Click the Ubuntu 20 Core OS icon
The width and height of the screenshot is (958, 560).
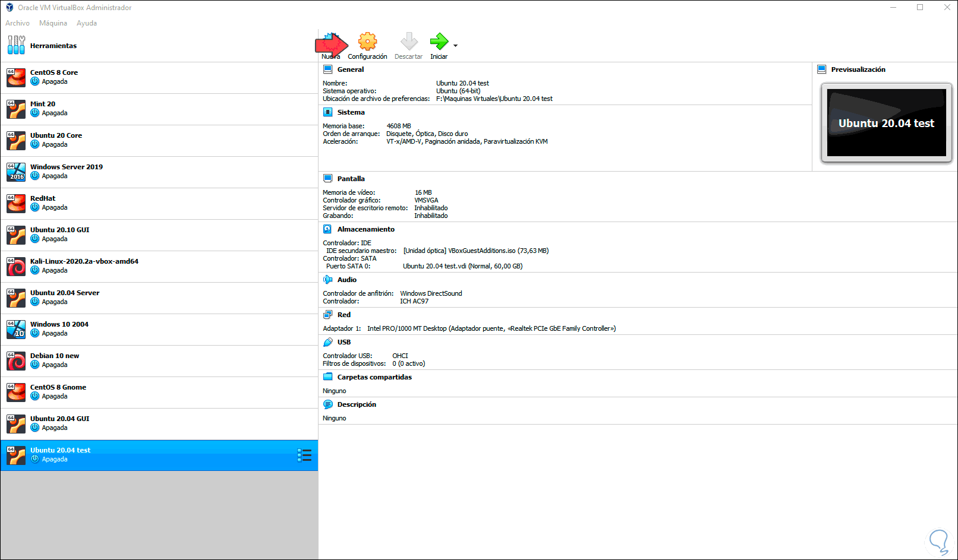coord(16,140)
